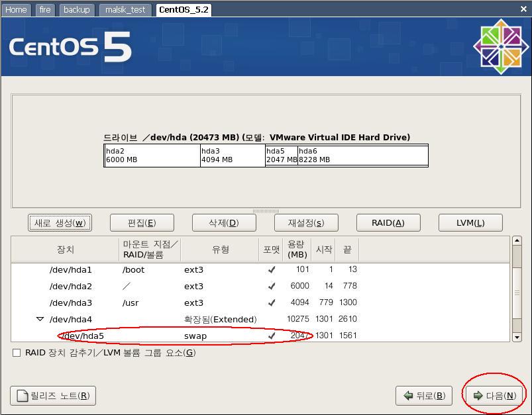Open RAID(A) dialog button
The width and height of the screenshot is (532, 415).
[x=388, y=223]
